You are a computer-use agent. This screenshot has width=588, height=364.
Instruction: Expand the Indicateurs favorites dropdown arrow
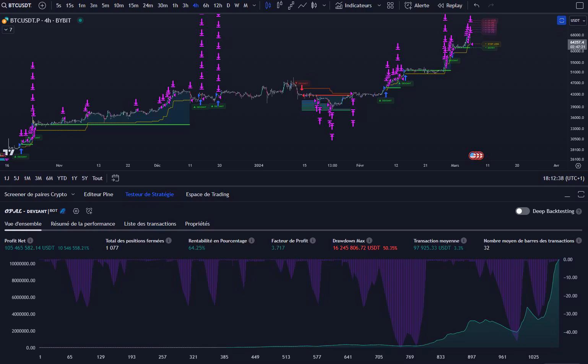[379, 5]
